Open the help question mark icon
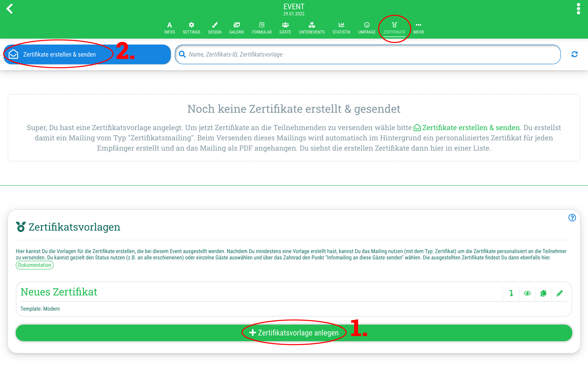This screenshot has height=367, width=588. (572, 218)
